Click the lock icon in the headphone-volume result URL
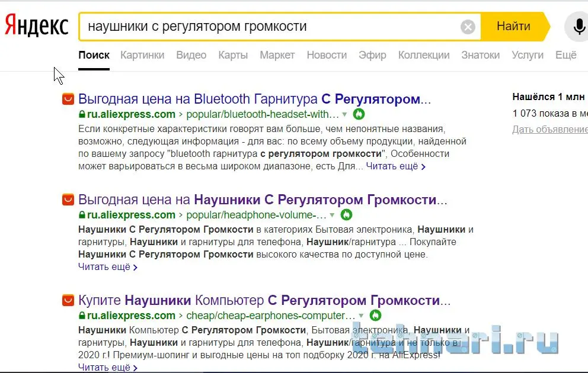The width and height of the screenshot is (588, 373). 82,214
